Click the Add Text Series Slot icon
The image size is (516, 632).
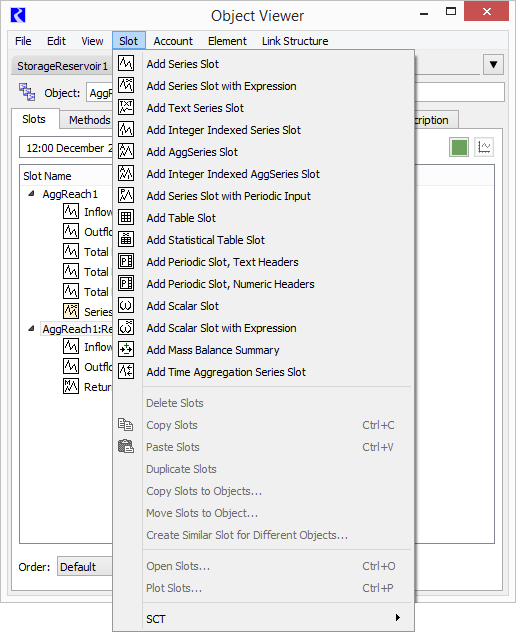[x=126, y=107]
